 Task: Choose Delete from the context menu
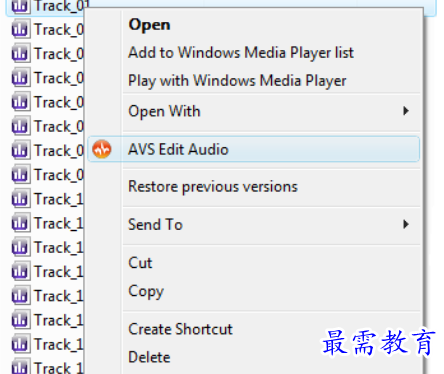[149, 357]
